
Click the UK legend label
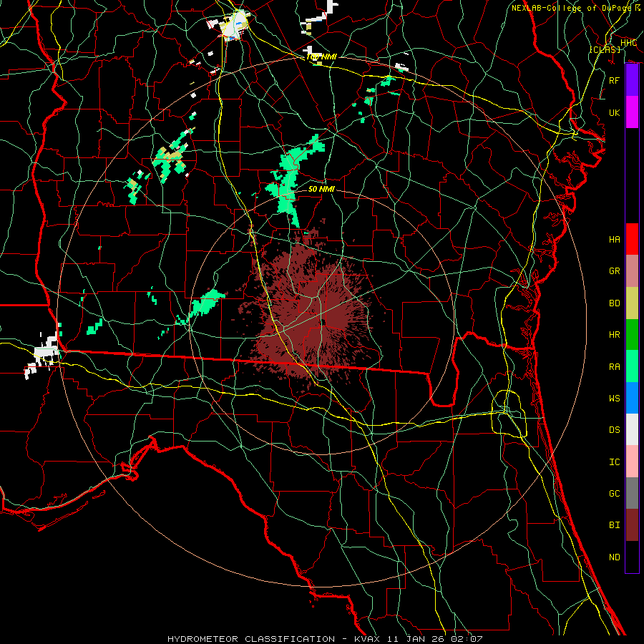(x=615, y=112)
